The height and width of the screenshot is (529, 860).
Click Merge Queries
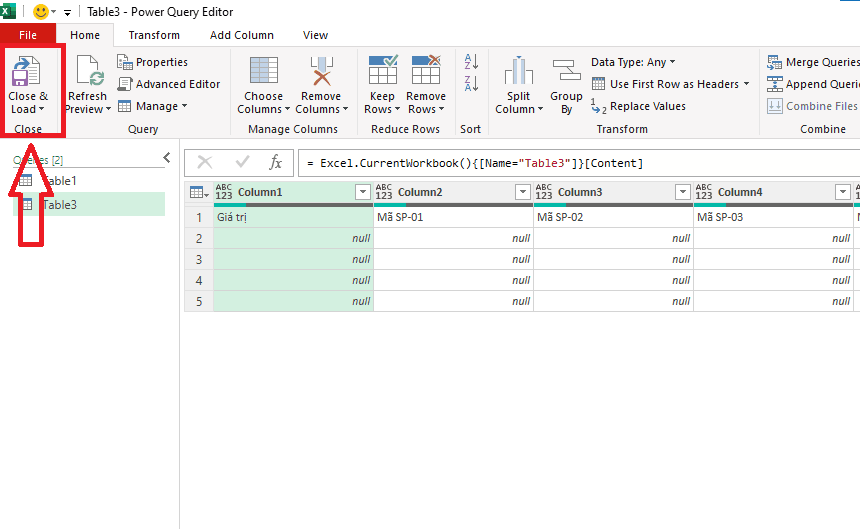point(813,62)
